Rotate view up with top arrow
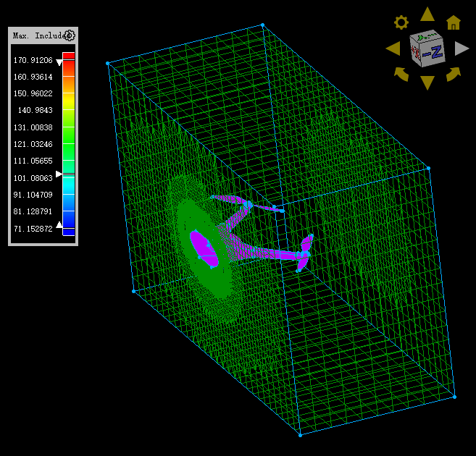476x456 pixels. (427, 14)
